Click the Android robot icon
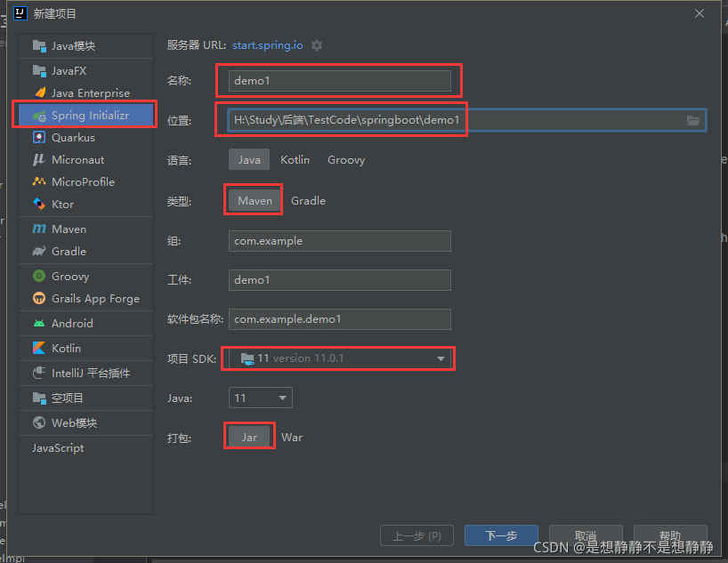The image size is (728, 563). [39, 323]
